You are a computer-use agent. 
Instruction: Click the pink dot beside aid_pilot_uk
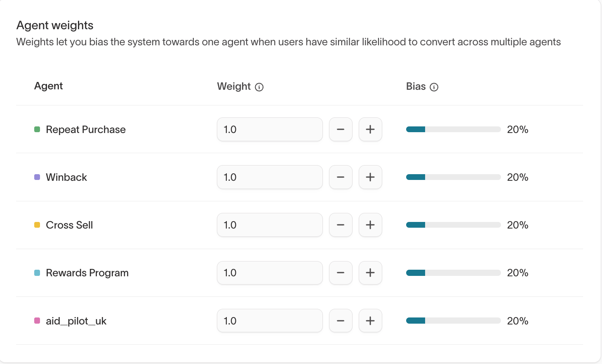tap(37, 321)
